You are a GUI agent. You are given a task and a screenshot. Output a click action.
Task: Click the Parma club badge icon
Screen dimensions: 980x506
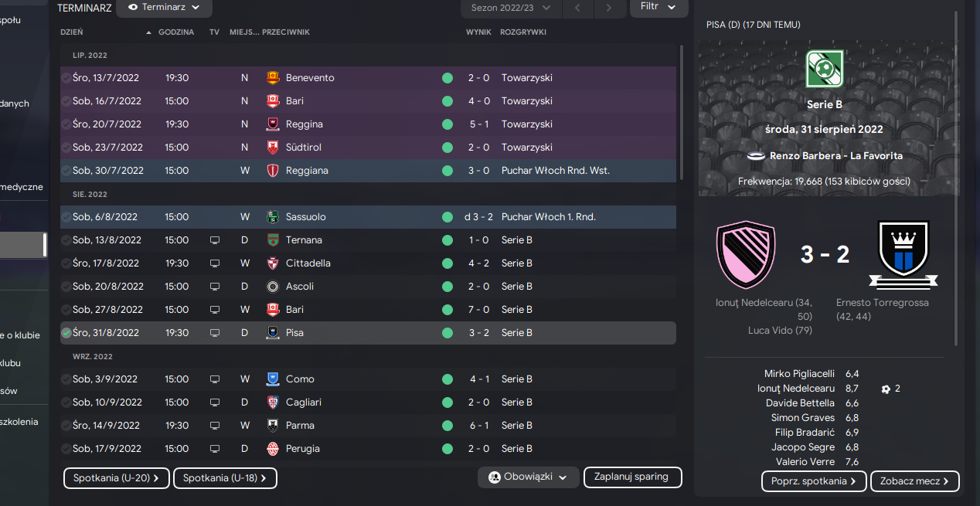point(273,426)
